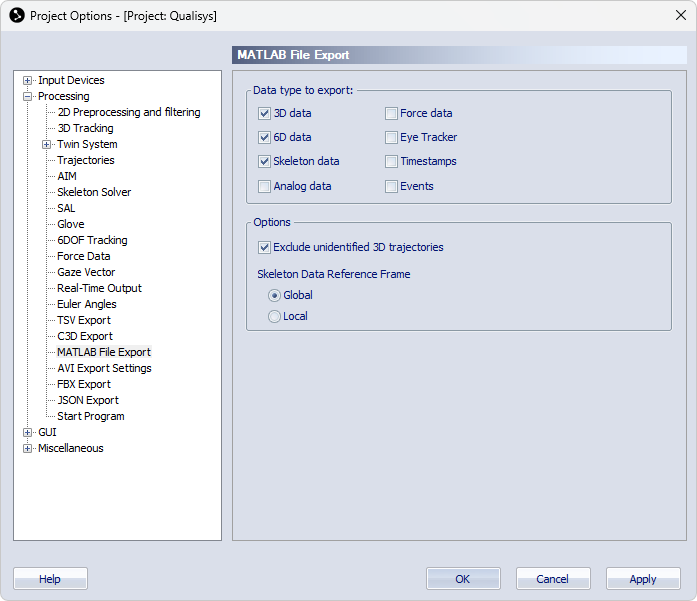The width and height of the screenshot is (697, 601).
Task: Select AIM in the tree
Action: point(67,176)
